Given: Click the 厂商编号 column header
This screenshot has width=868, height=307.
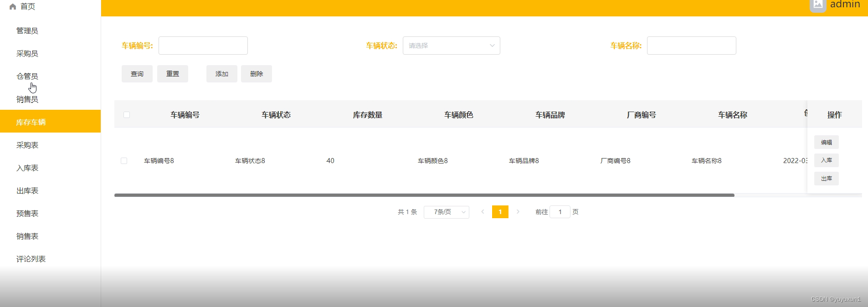Looking at the screenshot, I should [642, 115].
